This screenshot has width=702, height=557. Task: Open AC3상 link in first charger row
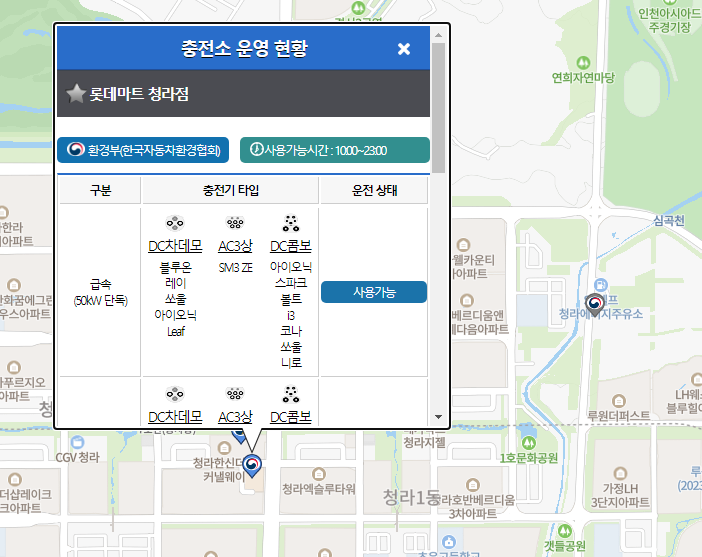[x=235, y=246]
